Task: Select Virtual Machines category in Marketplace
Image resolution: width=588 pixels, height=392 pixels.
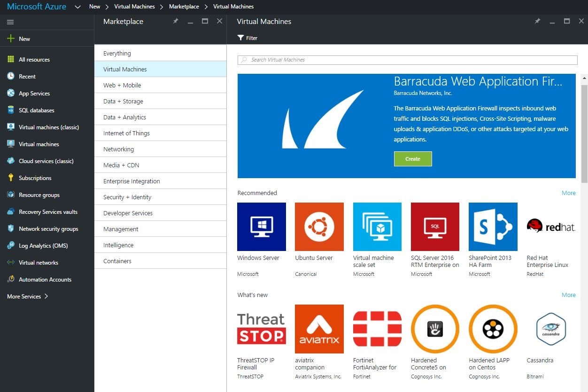Action: tap(160, 69)
